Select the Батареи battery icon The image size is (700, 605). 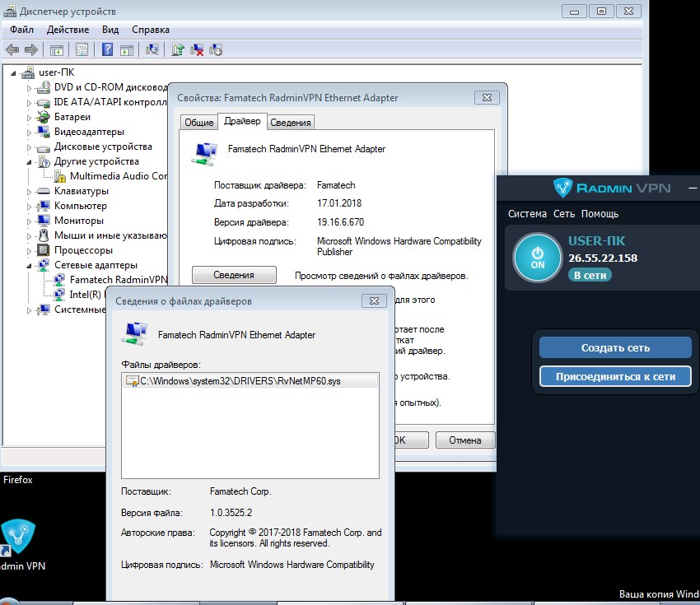click(44, 117)
